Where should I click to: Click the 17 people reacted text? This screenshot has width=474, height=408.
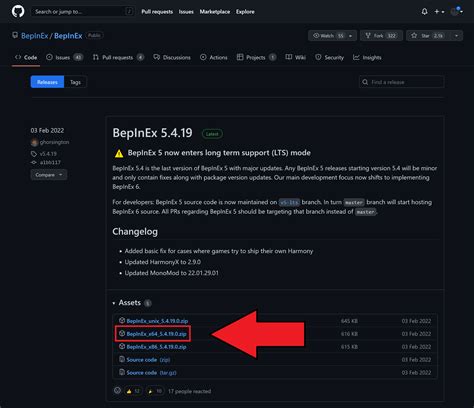click(189, 391)
